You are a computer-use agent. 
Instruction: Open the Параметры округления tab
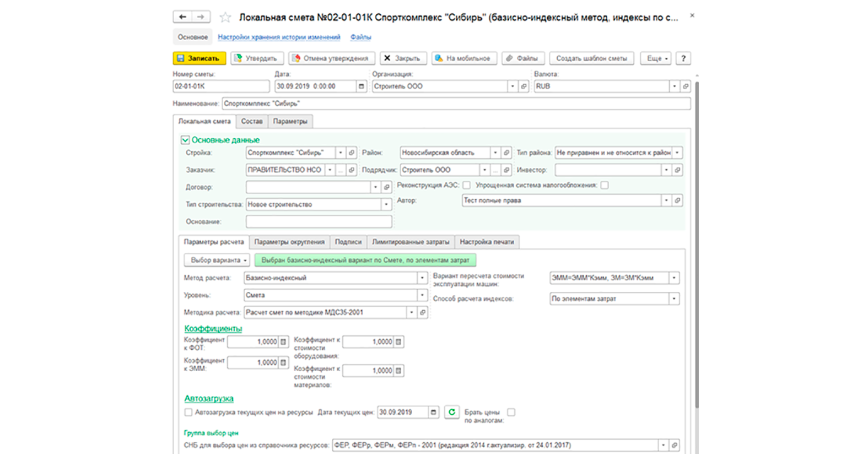[289, 242]
